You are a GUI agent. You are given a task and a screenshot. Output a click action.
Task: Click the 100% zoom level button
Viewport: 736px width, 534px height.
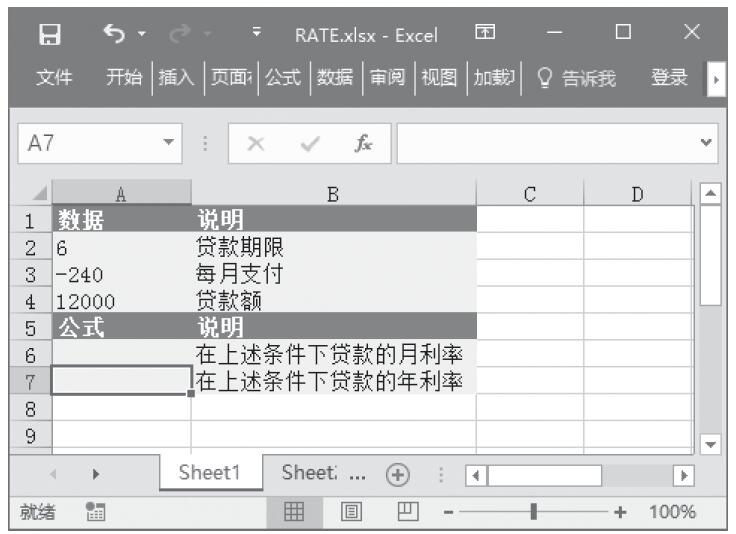point(671,512)
